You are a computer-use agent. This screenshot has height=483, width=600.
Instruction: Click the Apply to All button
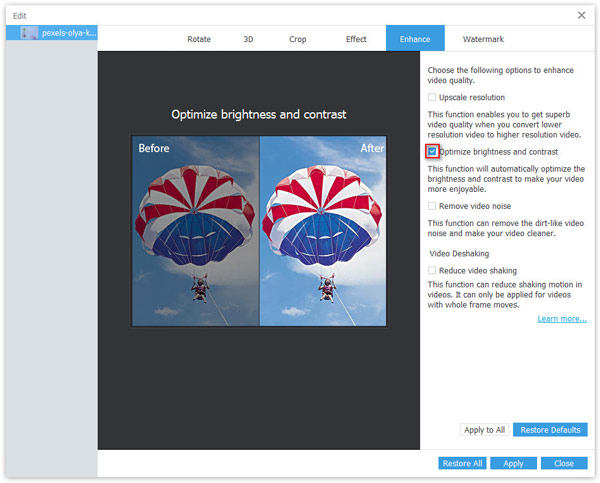tap(484, 430)
